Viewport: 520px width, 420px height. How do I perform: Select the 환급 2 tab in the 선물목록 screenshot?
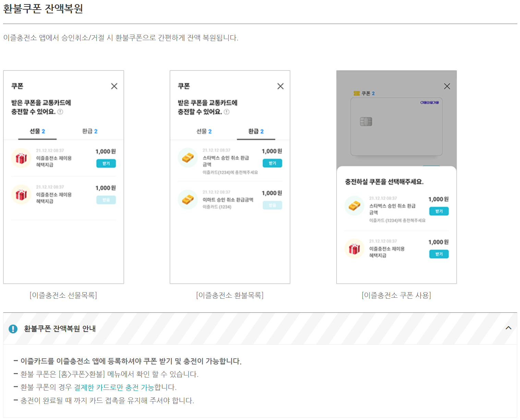tap(90, 131)
